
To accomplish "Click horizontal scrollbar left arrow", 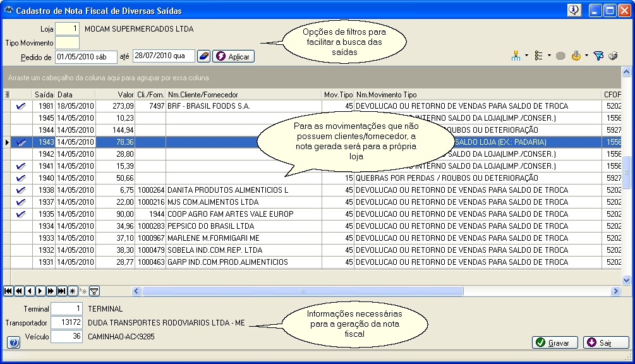I will 136,291.
